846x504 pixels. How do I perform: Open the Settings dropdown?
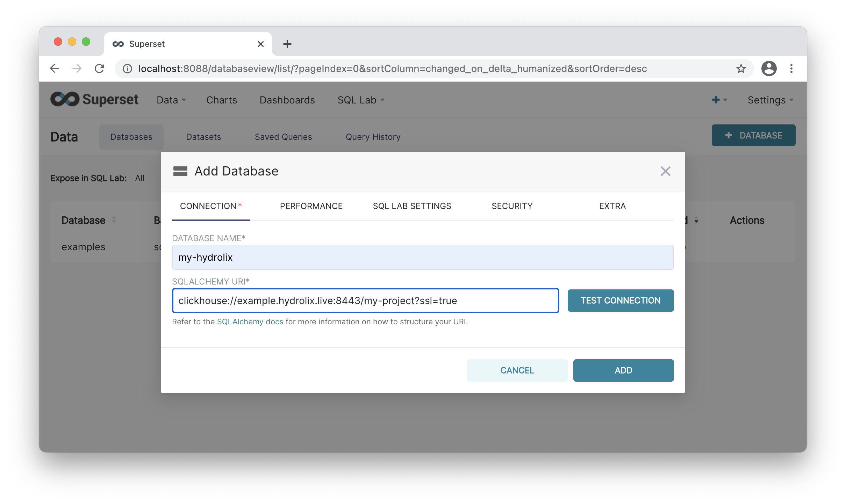[770, 100]
